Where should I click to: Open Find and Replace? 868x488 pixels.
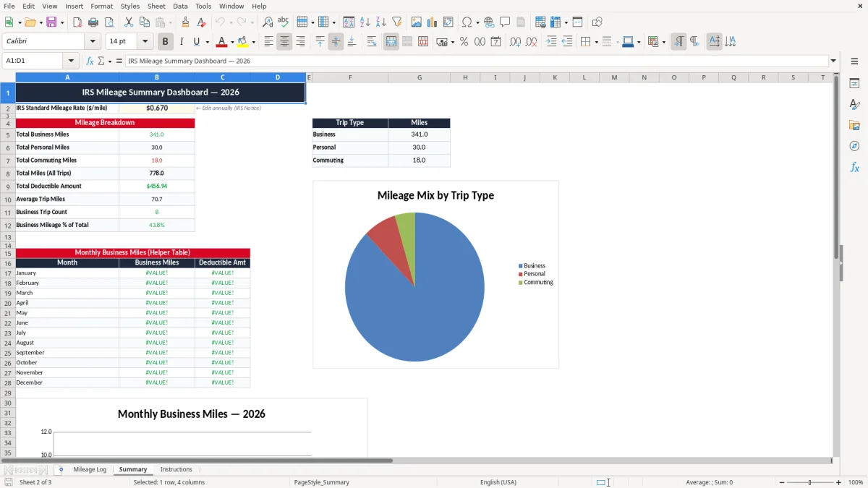click(x=268, y=22)
